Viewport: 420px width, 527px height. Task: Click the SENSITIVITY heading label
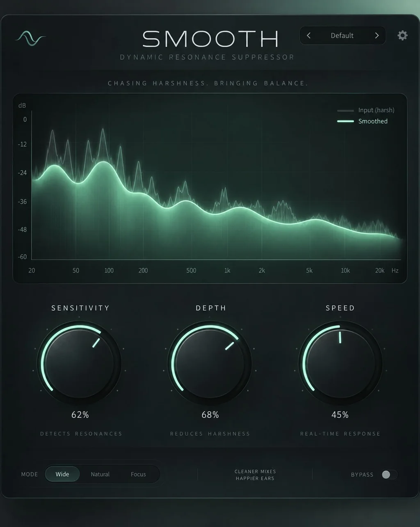pyautogui.click(x=80, y=308)
